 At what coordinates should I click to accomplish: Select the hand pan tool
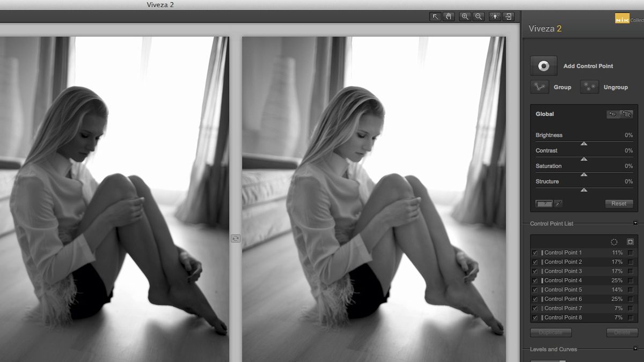pyautogui.click(x=449, y=17)
